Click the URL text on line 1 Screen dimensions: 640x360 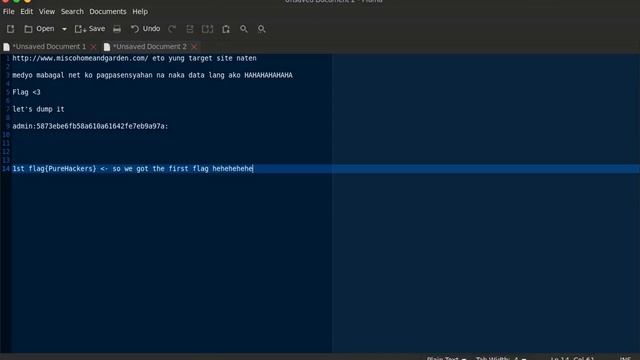[x=80, y=58]
